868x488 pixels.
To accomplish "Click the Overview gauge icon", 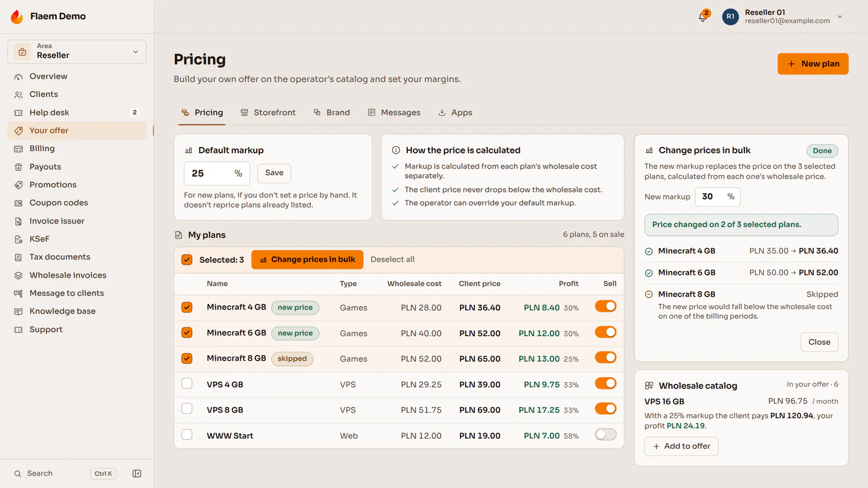I will pos(18,76).
